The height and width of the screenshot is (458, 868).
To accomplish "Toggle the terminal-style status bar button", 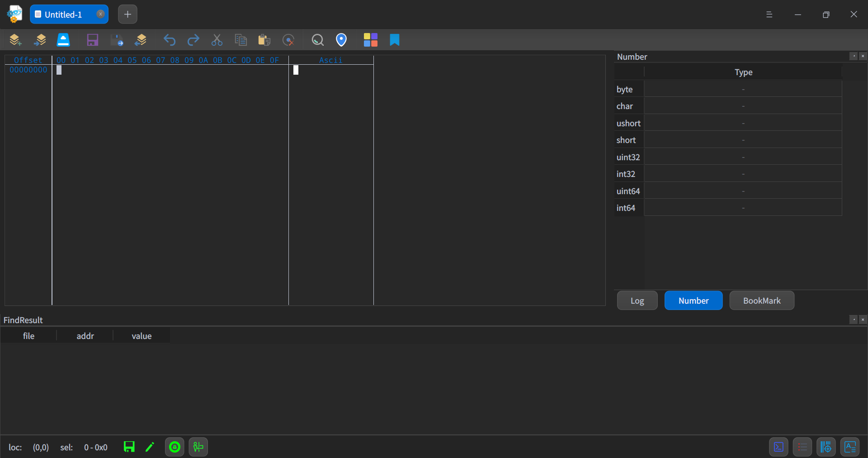I will point(778,447).
